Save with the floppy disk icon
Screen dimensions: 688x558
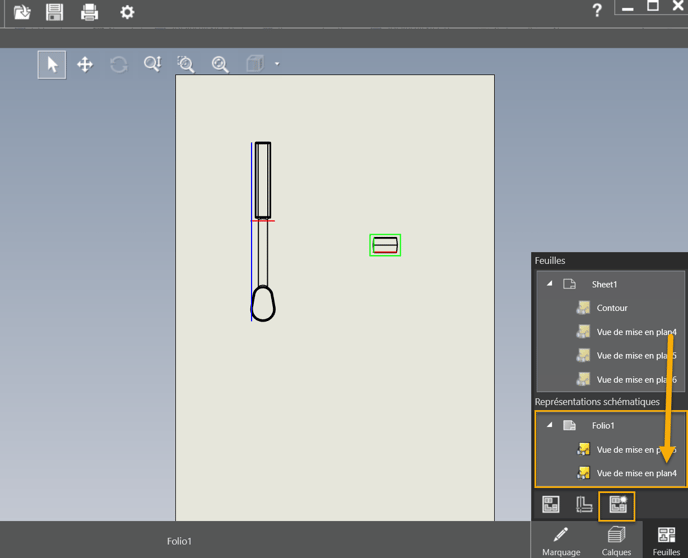pos(54,12)
